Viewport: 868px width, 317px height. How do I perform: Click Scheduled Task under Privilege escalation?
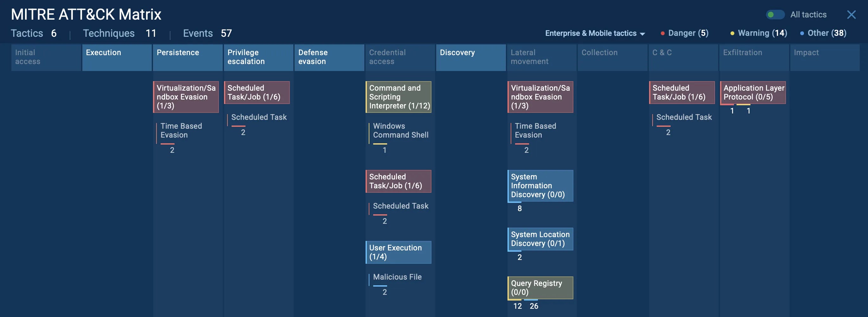(259, 117)
